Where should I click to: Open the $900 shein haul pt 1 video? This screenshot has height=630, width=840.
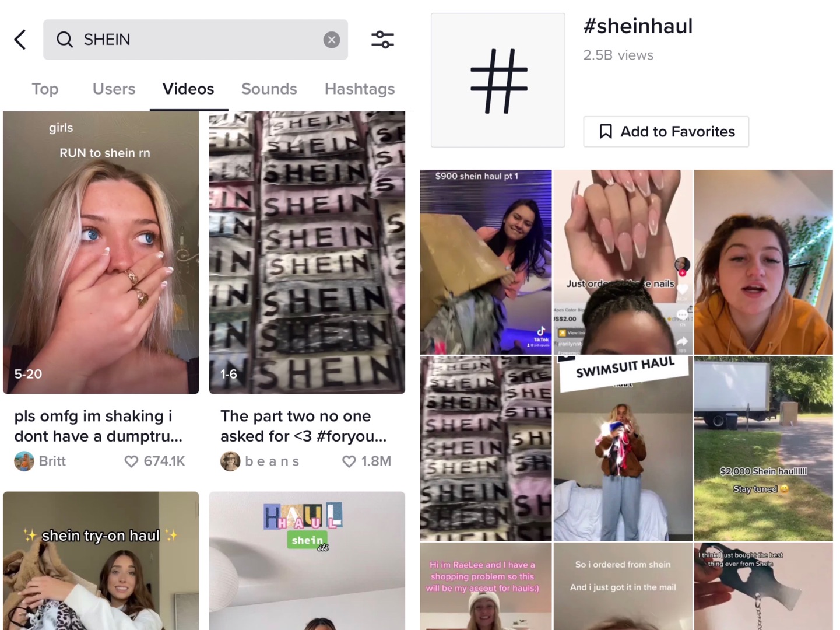point(486,262)
